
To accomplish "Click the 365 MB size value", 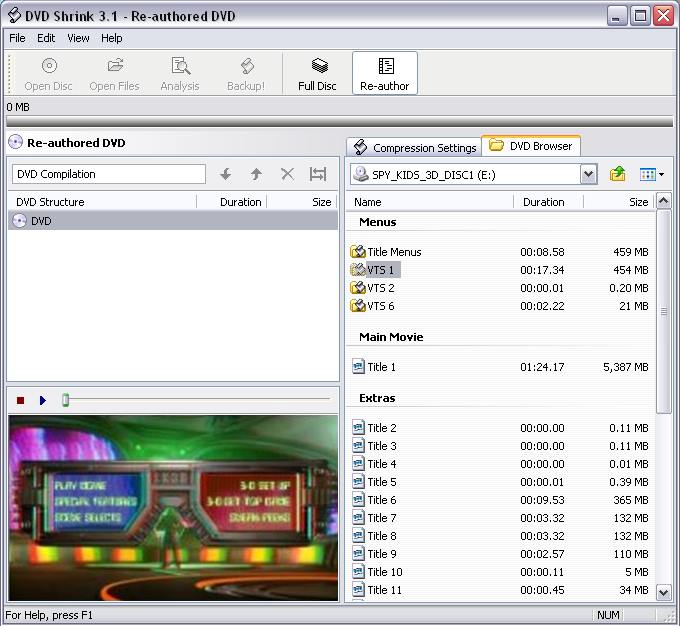I will pyautogui.click(x=631, y=500).
